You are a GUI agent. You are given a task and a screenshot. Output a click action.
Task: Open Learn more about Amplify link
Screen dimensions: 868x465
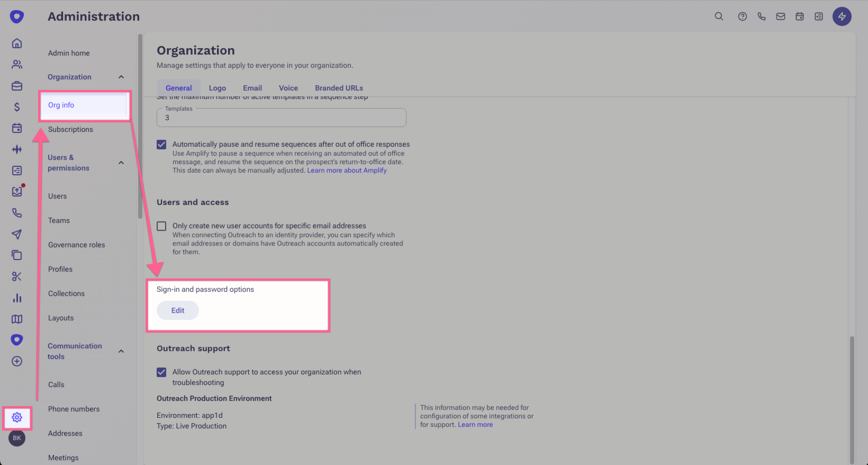[x=347, y=171]
